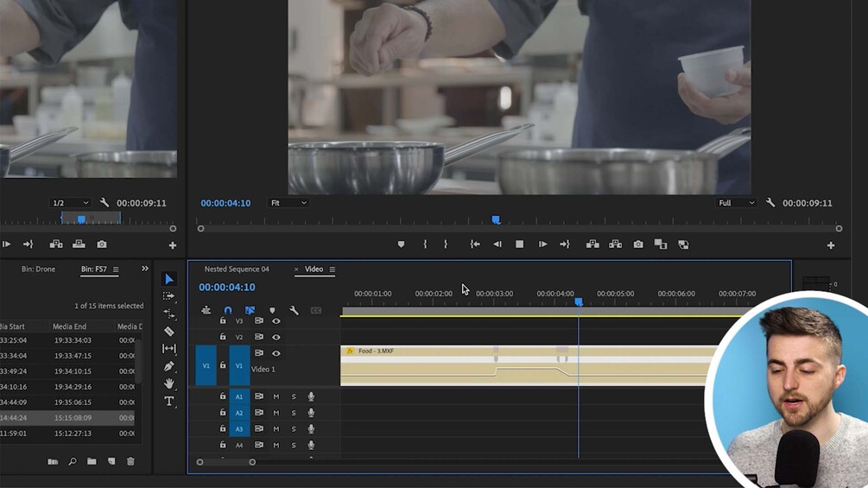This screenshot has height=488, width=868.
Task: Toggle Video 1 track output eye
Action: 276,353
